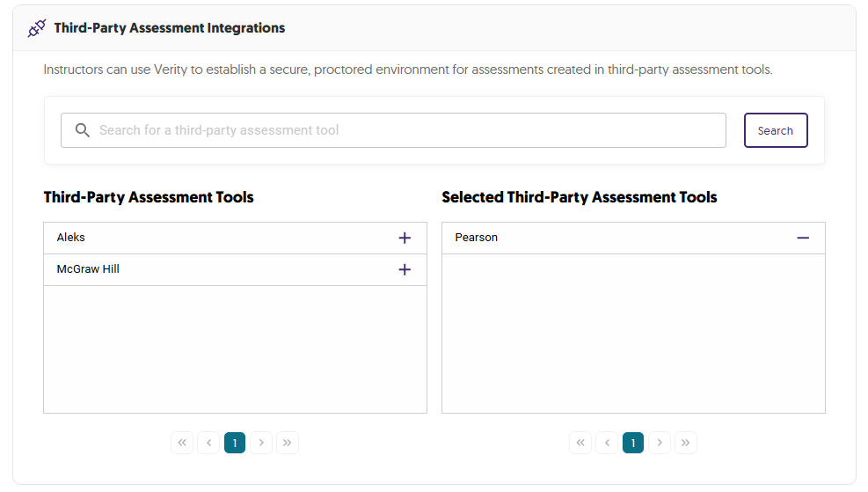
Task: Add McGraw Hill using its plus icon
Action: tap(405, 269)
